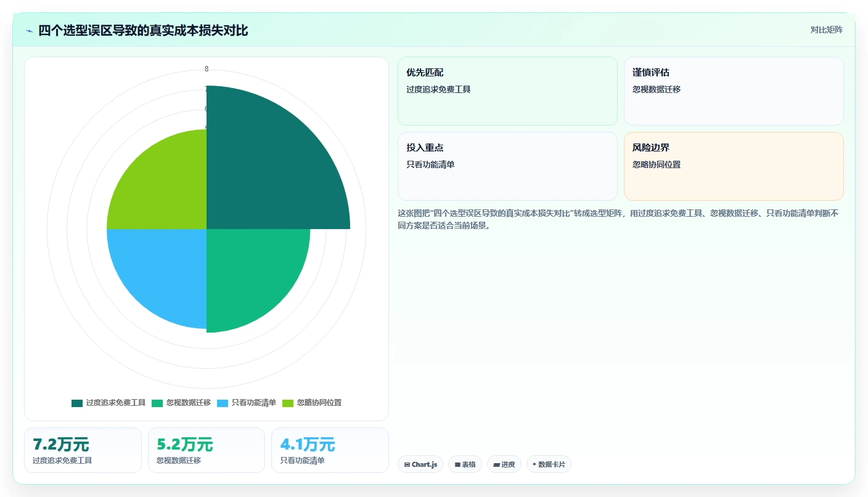868x497 pixels.
Task: Toggle the 忽略协同位置 legend swatch
Action: click(288, 403)
